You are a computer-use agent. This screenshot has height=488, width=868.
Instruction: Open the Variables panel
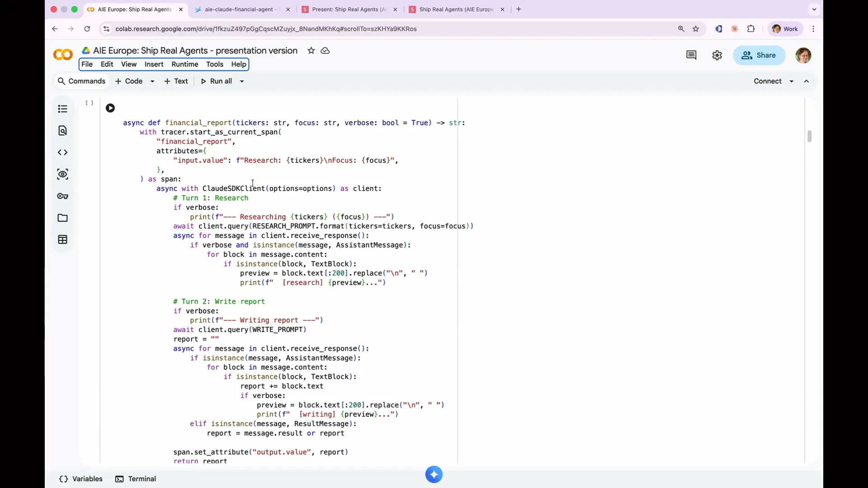(x=81, y=479)
